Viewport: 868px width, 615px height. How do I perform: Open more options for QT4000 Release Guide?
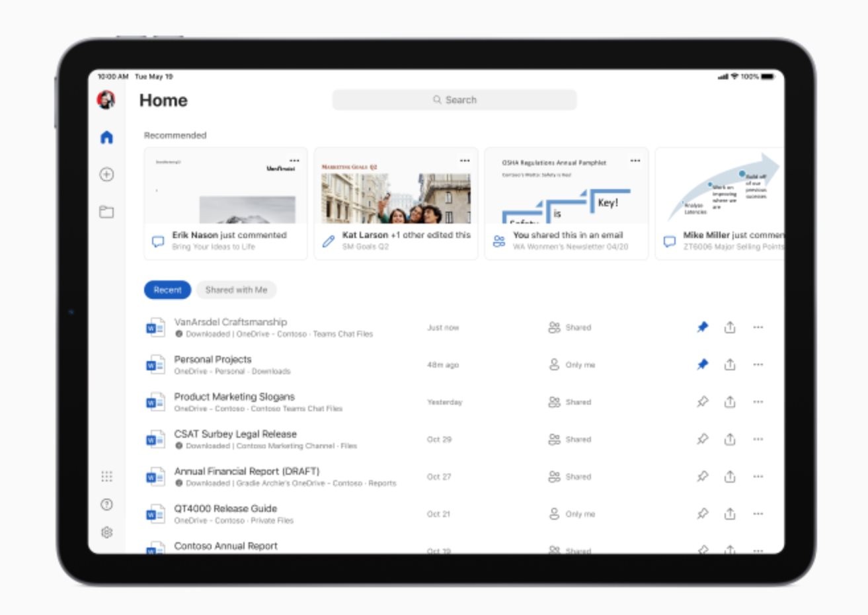(x=758, y=513)
